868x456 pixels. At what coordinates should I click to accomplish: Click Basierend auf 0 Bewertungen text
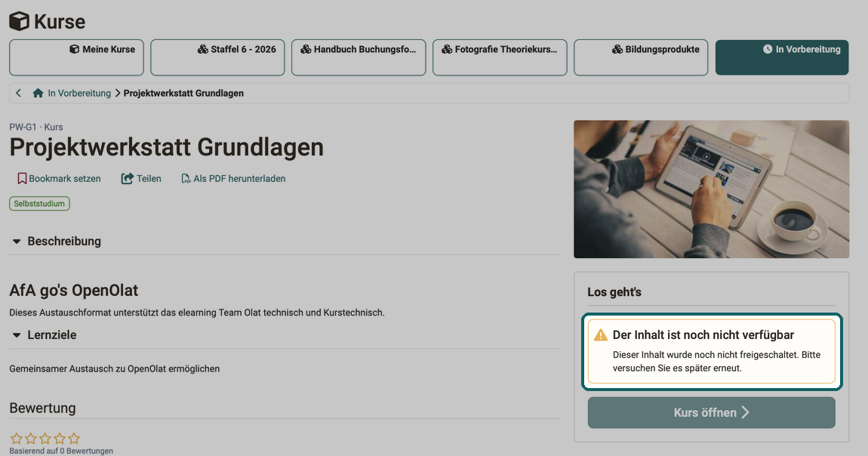pyautogui.click(x=61, y=451)
